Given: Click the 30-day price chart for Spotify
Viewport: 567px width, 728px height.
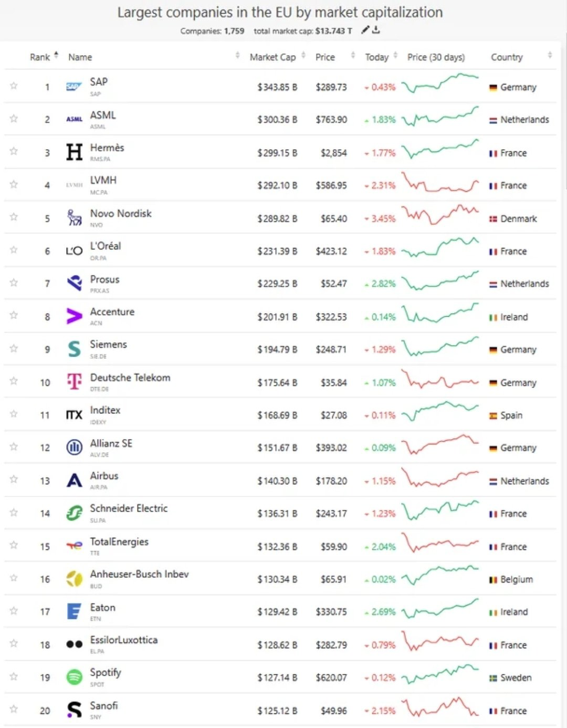Looking at the screenshot, I should pyautogui.click(x=440, y=674).
